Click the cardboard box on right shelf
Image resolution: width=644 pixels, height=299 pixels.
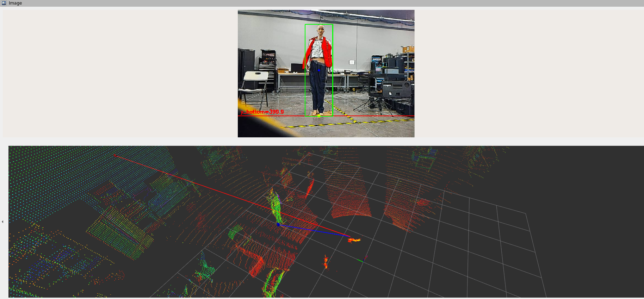(409, 49)
